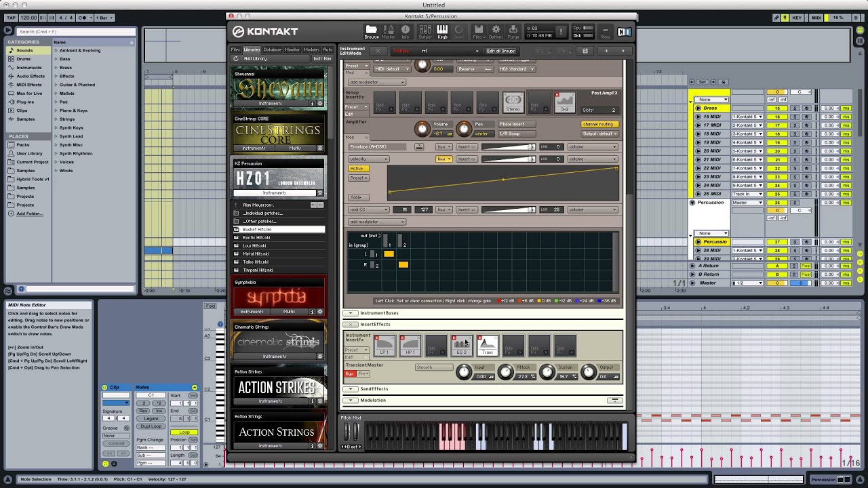Screen dimensions: 868x488
Task: Click the TAP tempo button in Ableton
Action: point(9,18)
